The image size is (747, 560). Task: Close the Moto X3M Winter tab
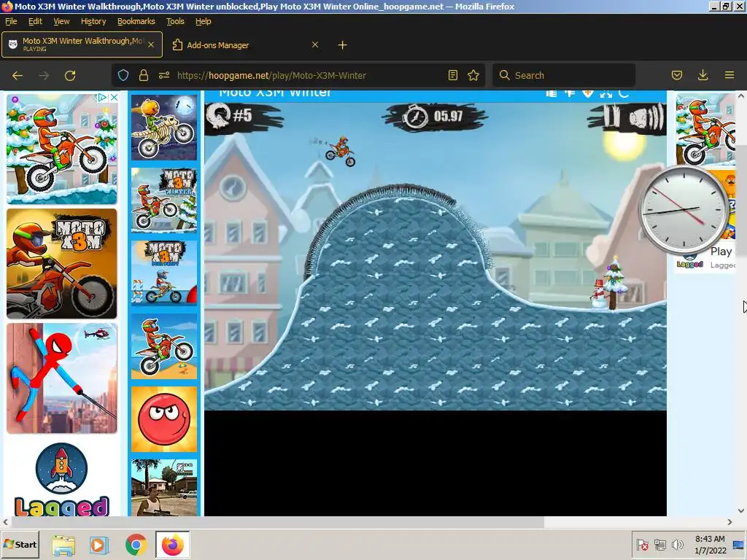tap(151, 44)
